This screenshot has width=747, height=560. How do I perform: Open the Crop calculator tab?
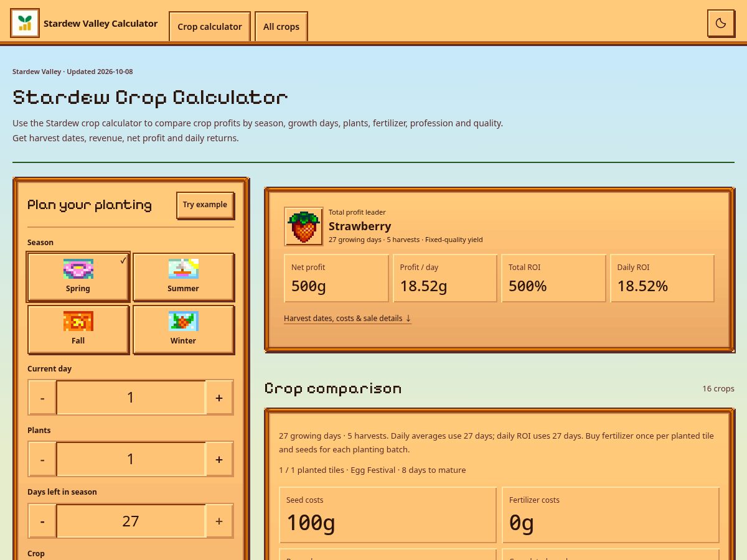click(x=210, y=27)
